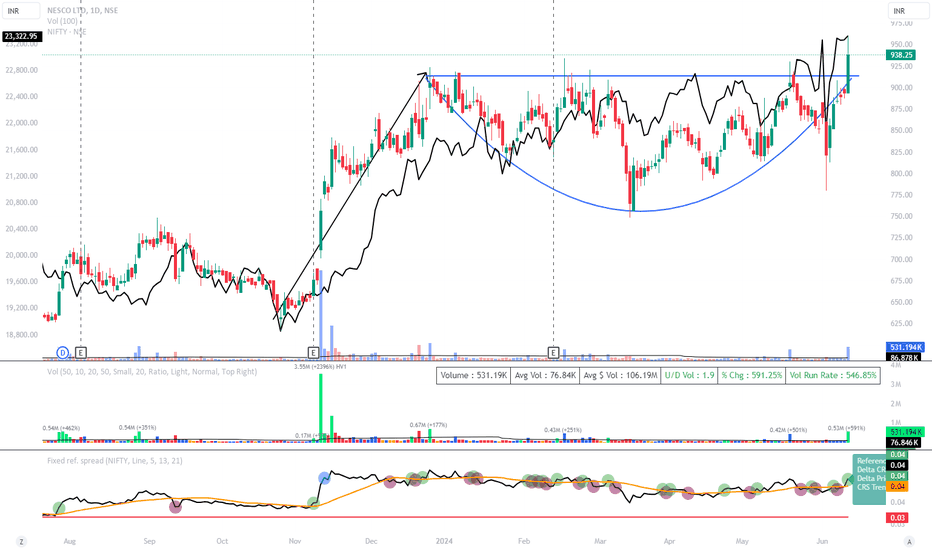Image resolution: width=932 pixels, height=550 pixels.
Task: Click the orange 0.04 CRS trend label
Action: (x=898, y=486)
